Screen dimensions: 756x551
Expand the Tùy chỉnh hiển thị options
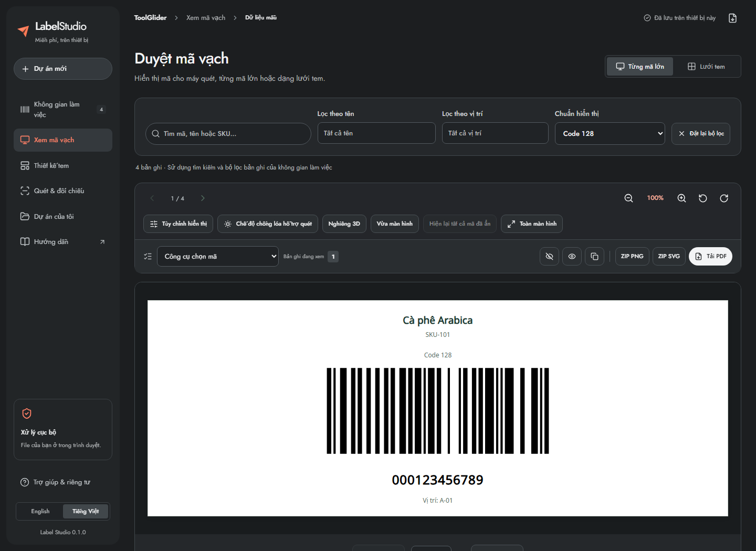[x=178, y=224]
